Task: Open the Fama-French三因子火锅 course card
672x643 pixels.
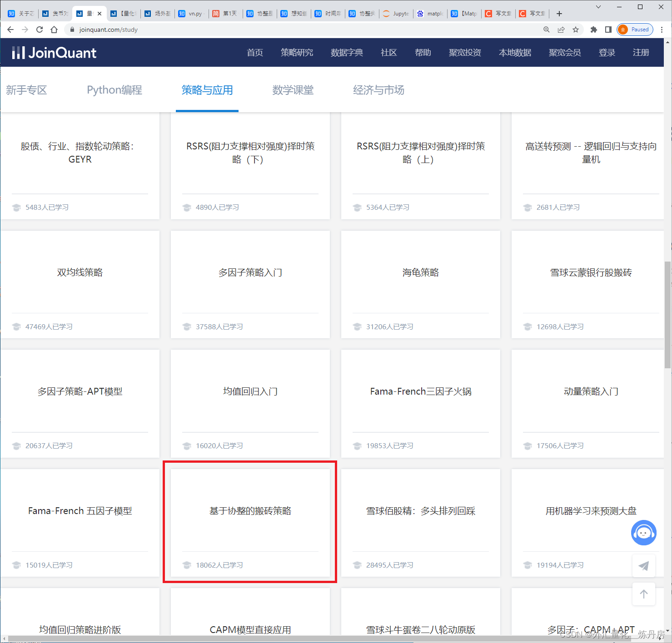Action: (x=421, y=403)
